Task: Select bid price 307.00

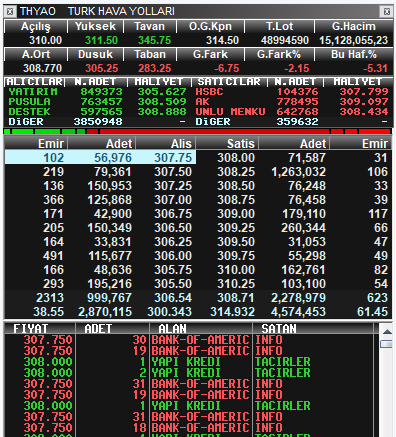Action: (x=173, y=200)
